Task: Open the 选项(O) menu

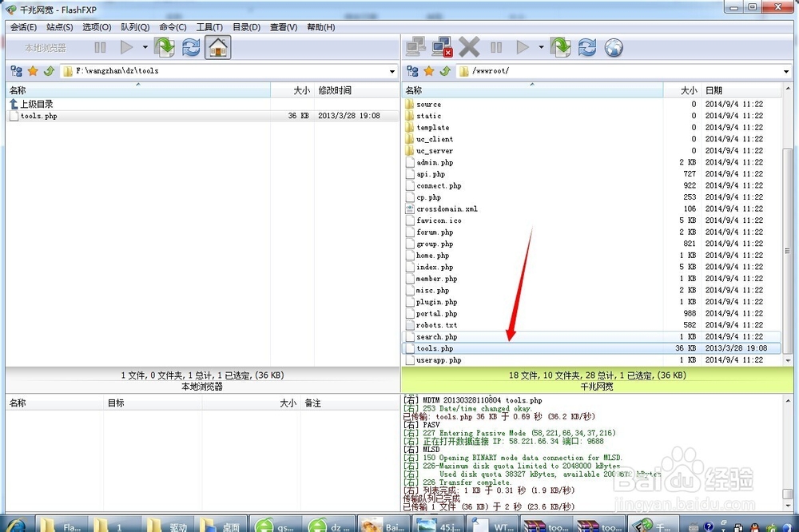Action: click(x=97, y=27)
